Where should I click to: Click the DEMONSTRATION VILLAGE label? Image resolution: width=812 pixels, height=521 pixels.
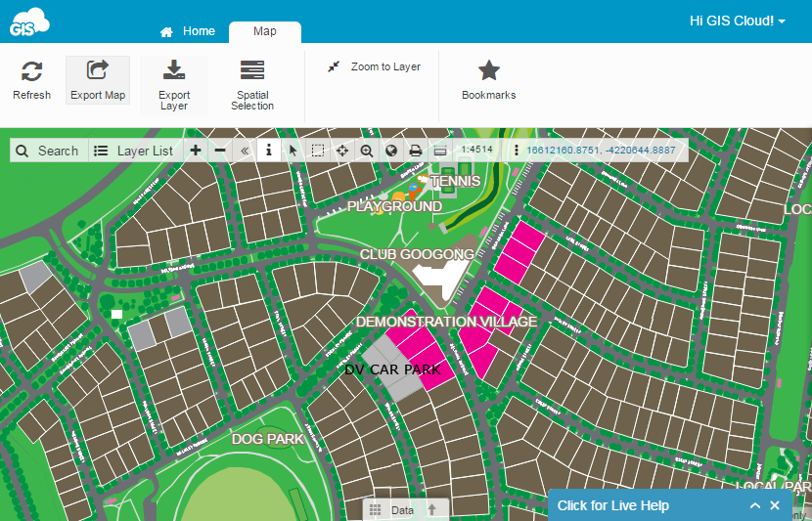tap(447, 322)
